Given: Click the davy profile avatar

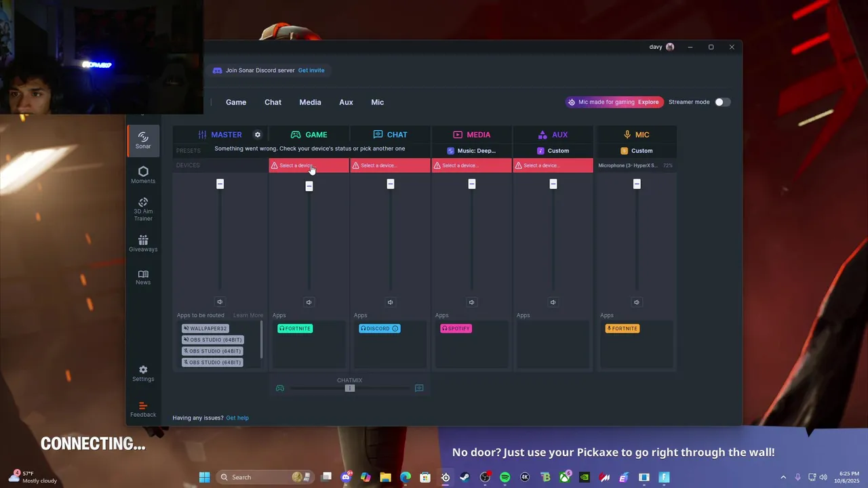Looking at the screenshot, I should pos(670,47).
